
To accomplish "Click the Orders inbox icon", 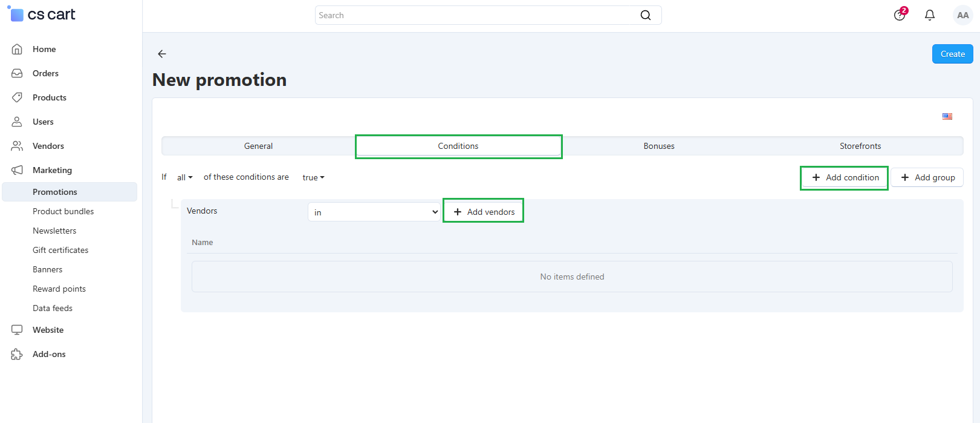I will pos(17,73).
